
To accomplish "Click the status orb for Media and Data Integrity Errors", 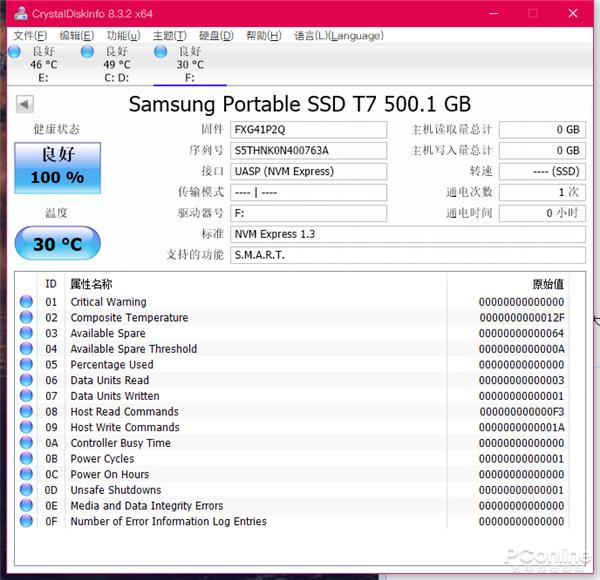I will [x=26, y=505].
